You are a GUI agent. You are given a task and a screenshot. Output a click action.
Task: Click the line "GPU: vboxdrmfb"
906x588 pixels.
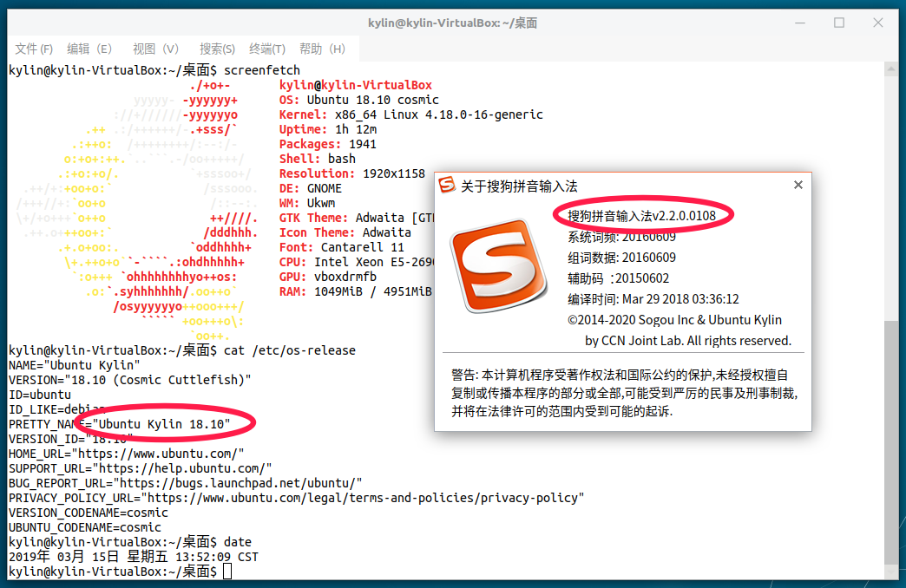click(x=328, y=277)
